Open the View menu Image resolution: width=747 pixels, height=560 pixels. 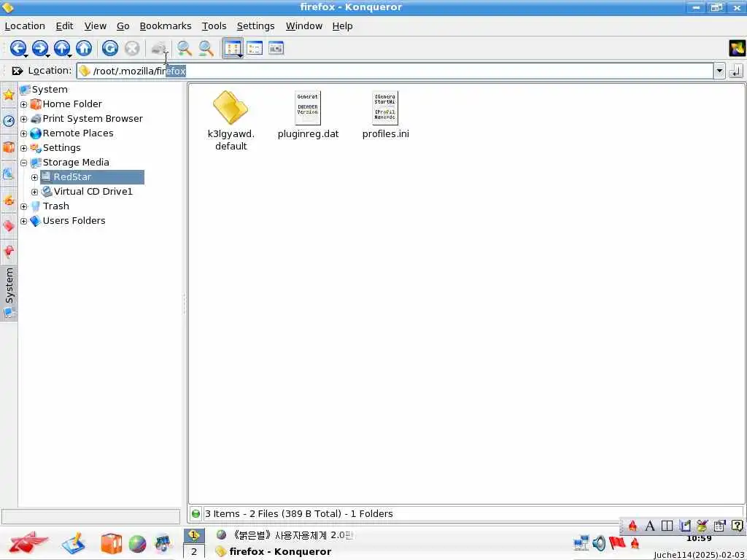tap(96, 26)
